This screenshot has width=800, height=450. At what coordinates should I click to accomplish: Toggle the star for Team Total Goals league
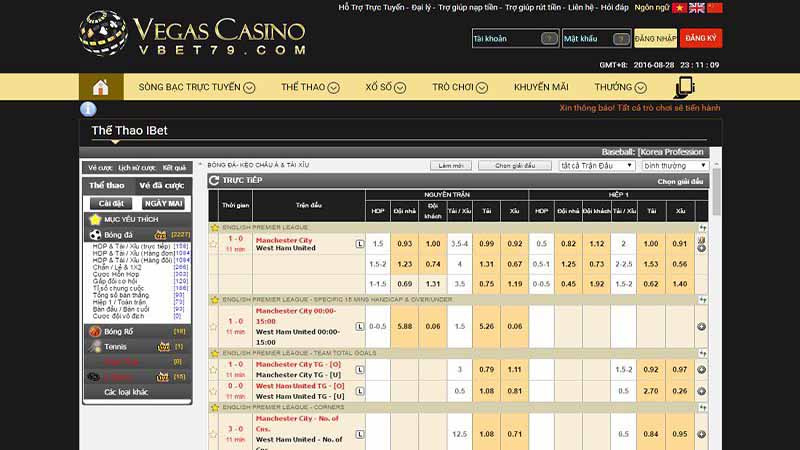(214, 353)
